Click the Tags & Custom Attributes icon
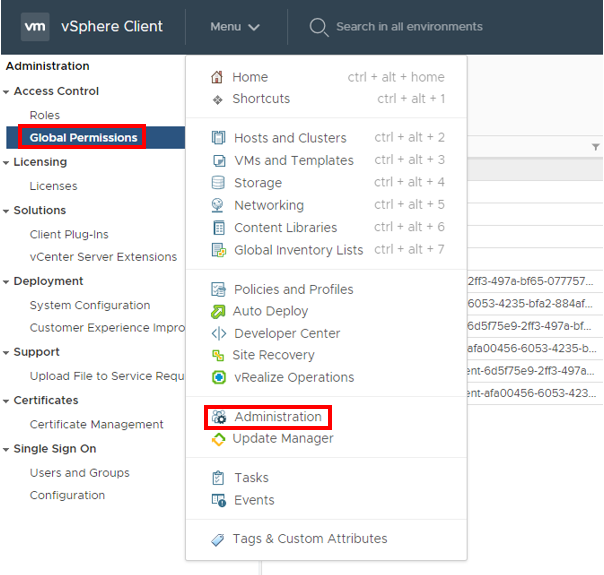This screenshot has height=575, width=604. pos(218,539)
